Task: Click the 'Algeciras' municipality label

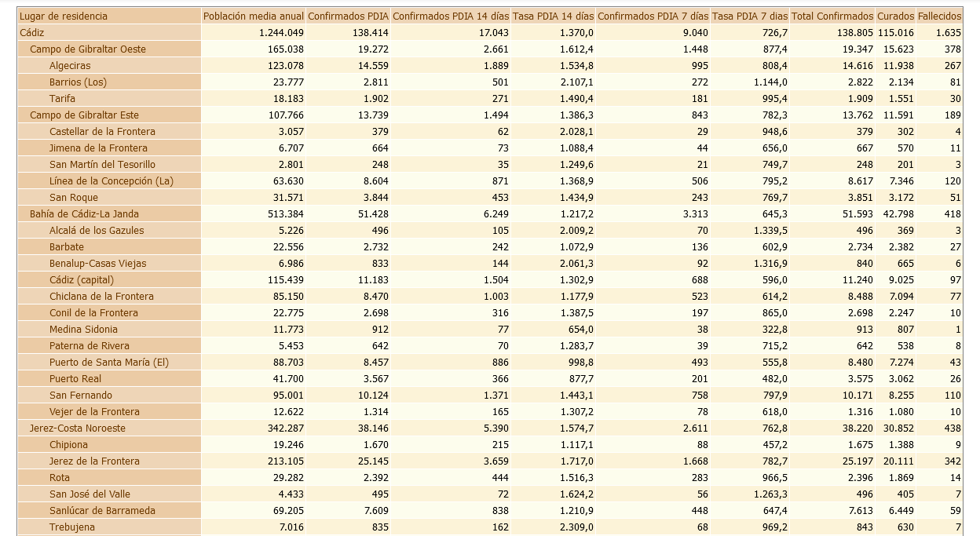Action: (70, 66)
